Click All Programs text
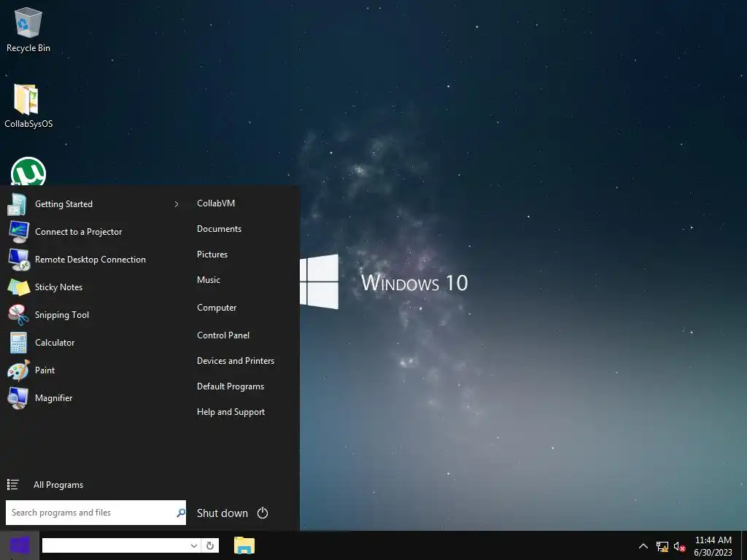Image resolution: width=747 pixels, height=560 pixels. pyautogui.click(x=58, y=485)
